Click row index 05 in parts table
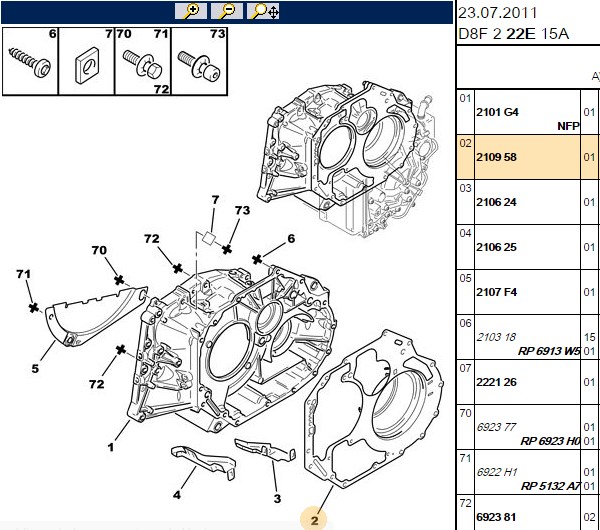The height and width of the screenshot is (530, 600). 465,278
